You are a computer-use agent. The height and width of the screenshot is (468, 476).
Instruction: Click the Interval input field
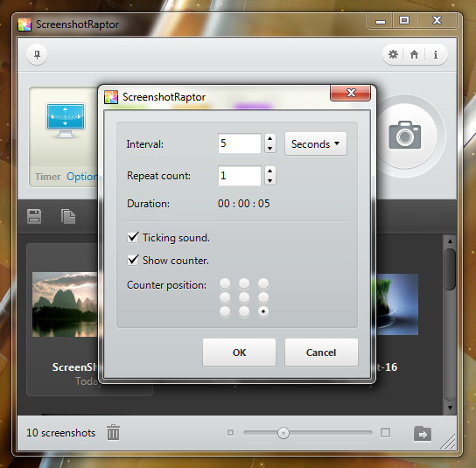click(x=240, y=143)
